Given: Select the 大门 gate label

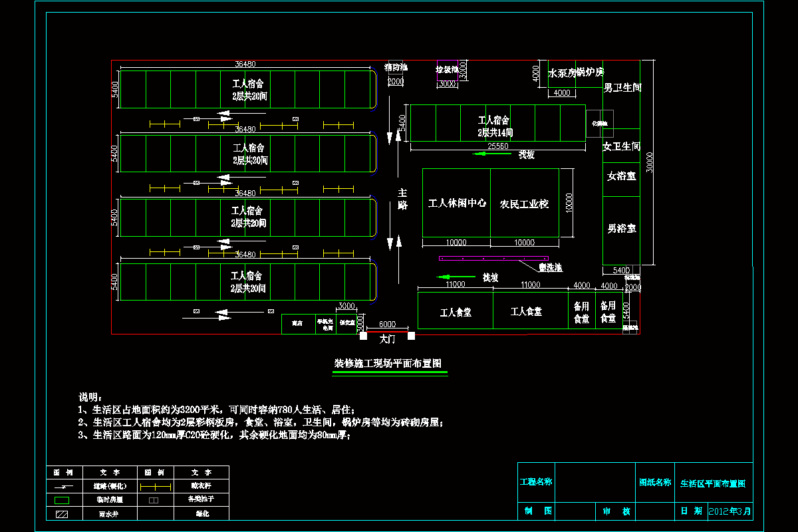Looking at the screenshot, I should pyautogui.click(x=387, y=339).
